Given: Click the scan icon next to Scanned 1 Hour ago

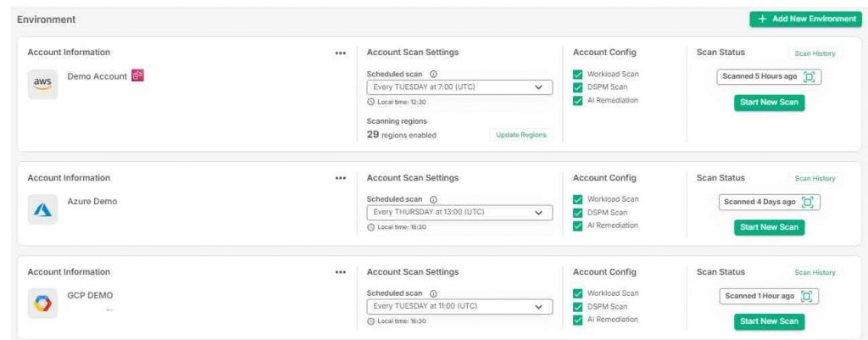Looking at the screenshot, I should pyautogui.click(x=807, y=296).
